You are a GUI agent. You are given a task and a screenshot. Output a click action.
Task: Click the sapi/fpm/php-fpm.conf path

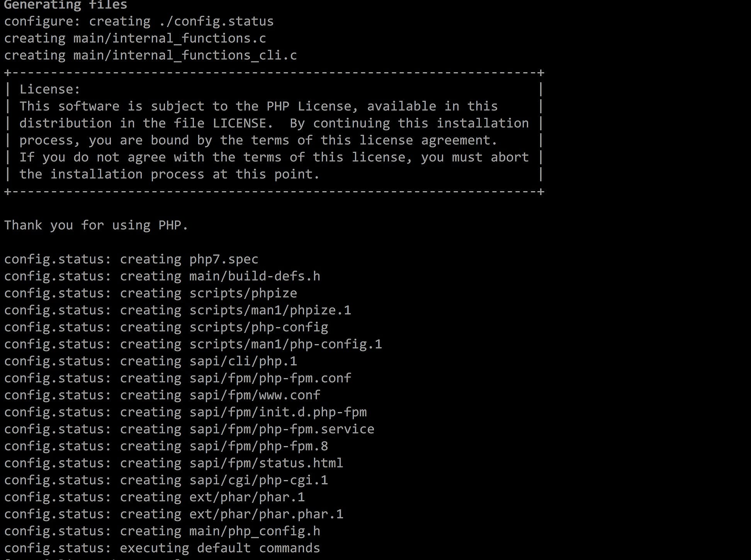[x=270, y=378]
